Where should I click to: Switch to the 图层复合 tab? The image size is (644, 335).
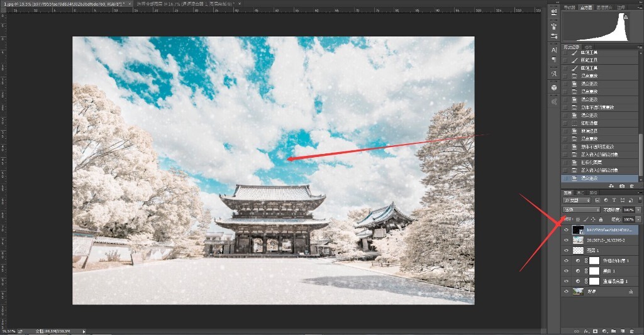click(x=604, y=8)
